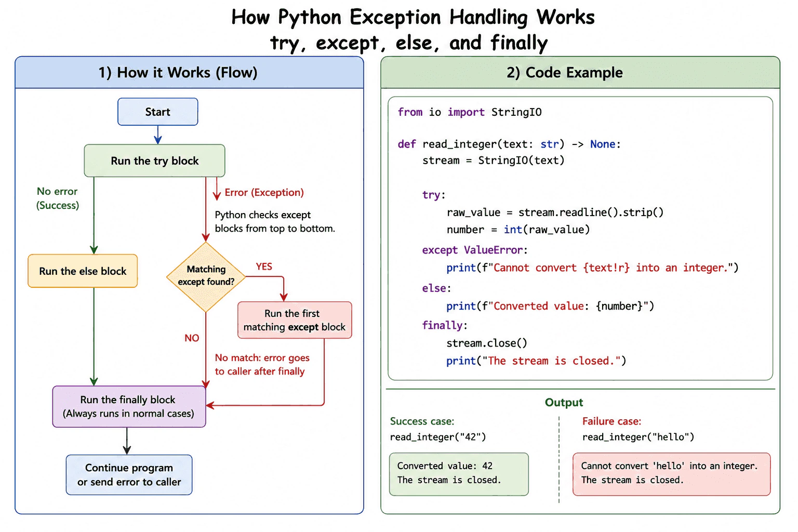
Task: Click the 'No error (Success)' green label
Action: point(58,198)
